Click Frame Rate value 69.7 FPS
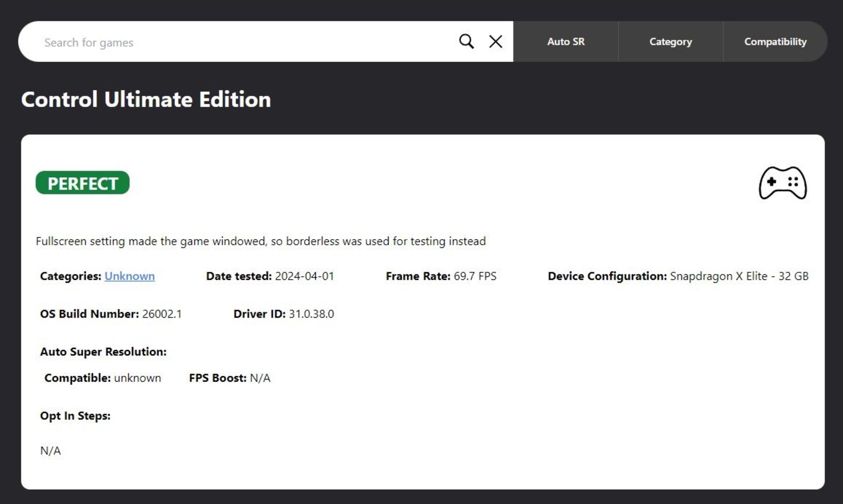The height and width of the screenshot is (504, 843). (475, 276)
